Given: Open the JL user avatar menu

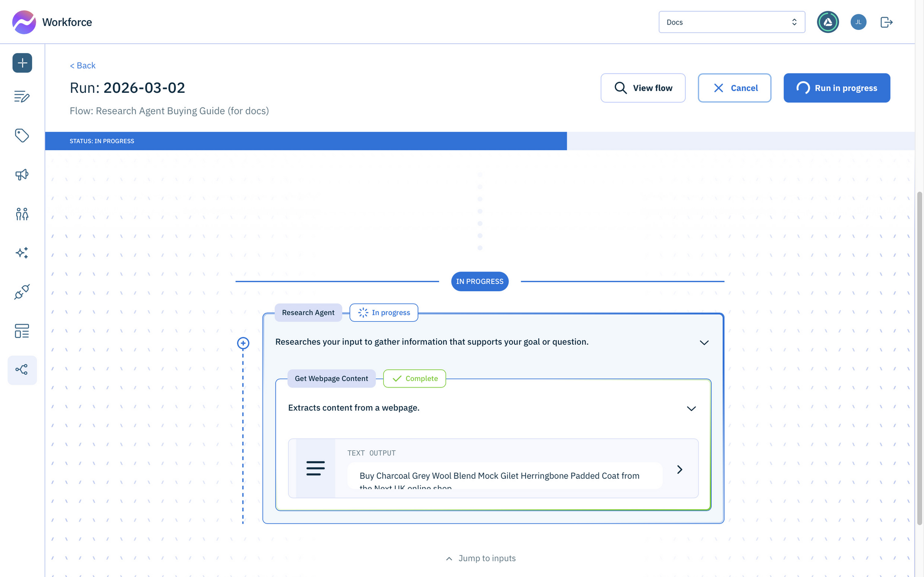Looking at the screenshot, I should [858, 22].
